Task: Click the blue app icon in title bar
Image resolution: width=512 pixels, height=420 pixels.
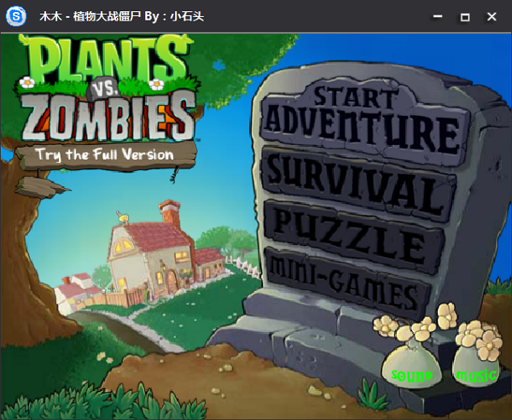Action: (x=16, y=16)
